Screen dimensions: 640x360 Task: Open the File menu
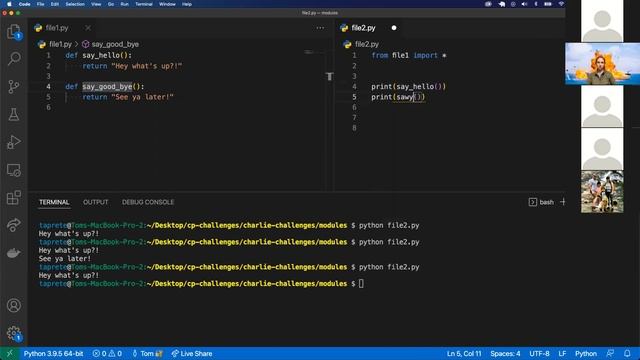coord(40,4)
